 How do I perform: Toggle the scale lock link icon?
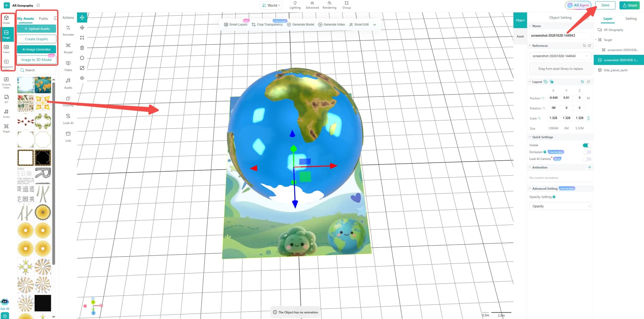click(x=588, y=118)
